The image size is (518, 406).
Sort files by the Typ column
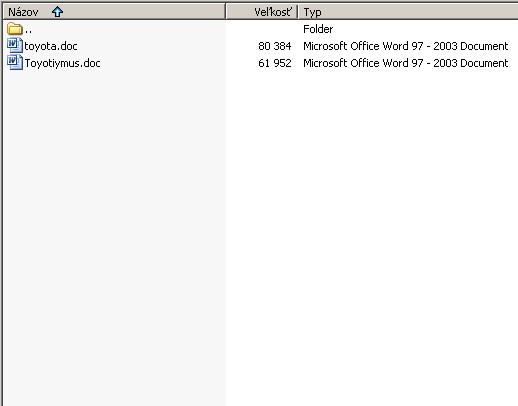(x=312, y=13)
